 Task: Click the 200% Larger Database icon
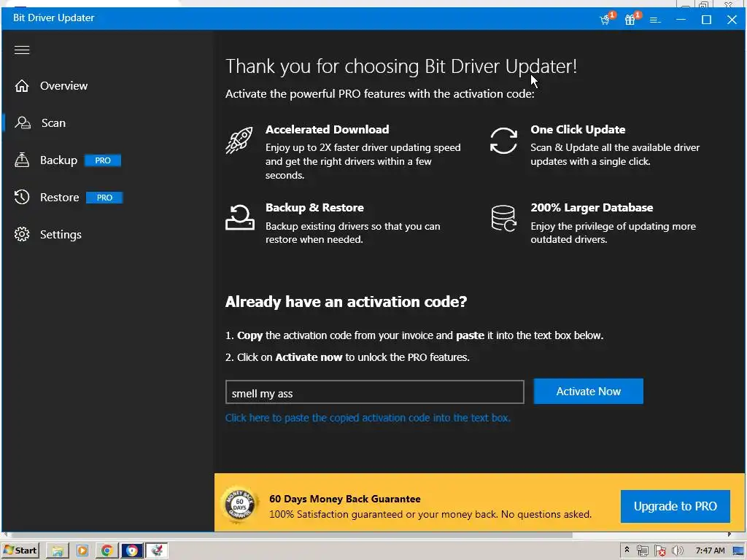coord(503,218)
